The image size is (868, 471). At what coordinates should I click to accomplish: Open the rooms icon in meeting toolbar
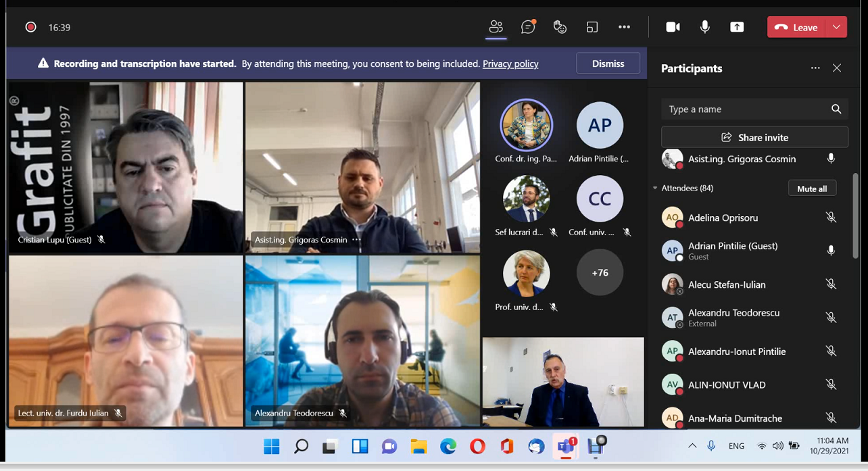tap(592, 27)
